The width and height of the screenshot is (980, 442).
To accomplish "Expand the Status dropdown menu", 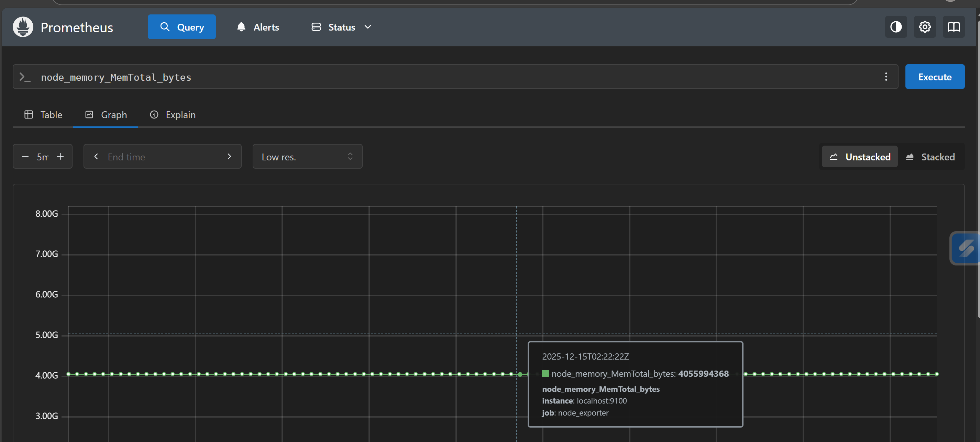I will pos(341,27).
